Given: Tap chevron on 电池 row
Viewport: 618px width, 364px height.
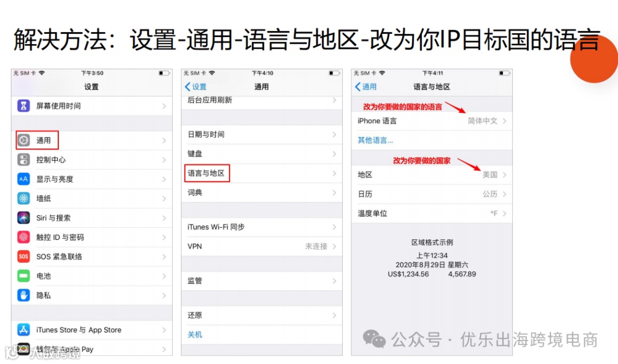Looking at the screenshot, I should coord(164,276).
